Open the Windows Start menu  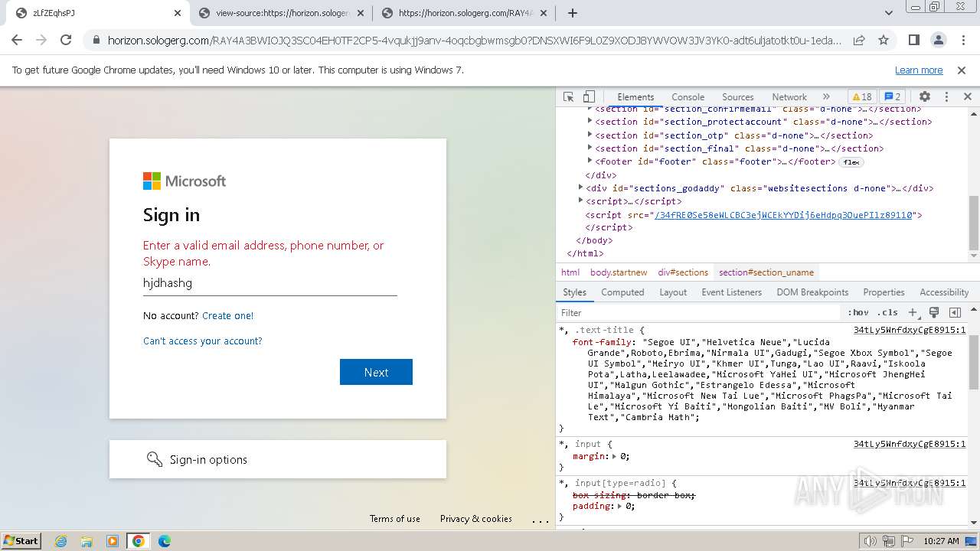tap(21, 540)
